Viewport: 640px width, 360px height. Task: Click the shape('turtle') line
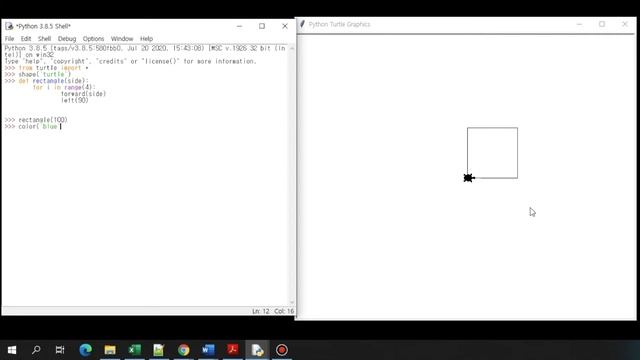44,74
